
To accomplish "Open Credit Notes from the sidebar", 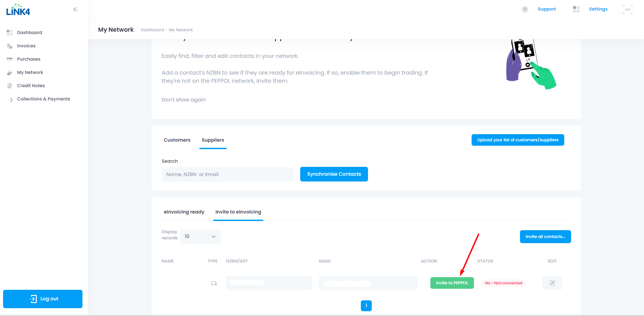I will 31,86.
